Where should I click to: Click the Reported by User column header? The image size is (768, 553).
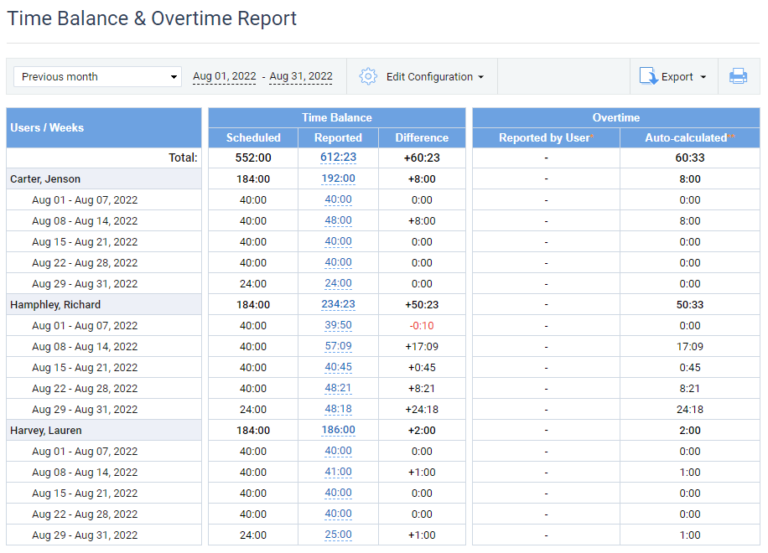pyautogui.click(x=545, y=138)
